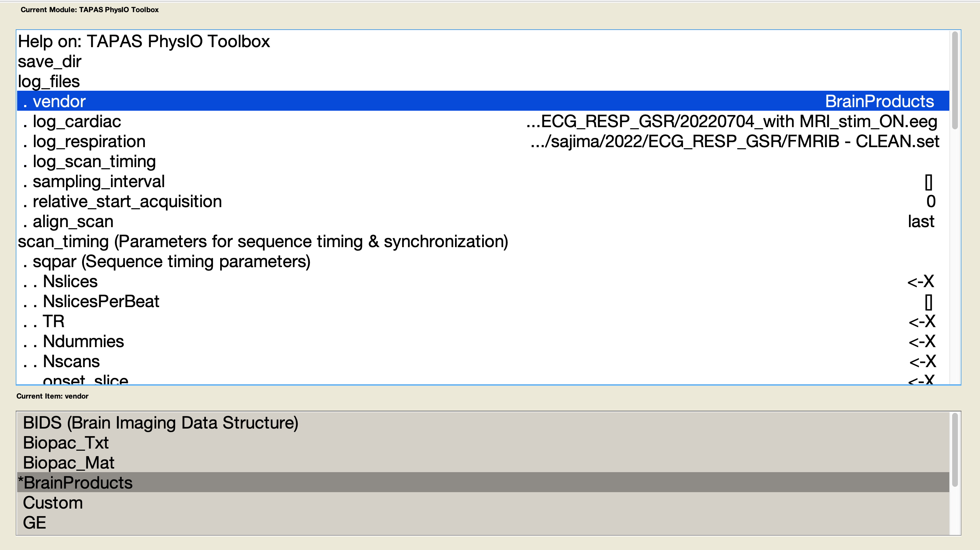980x550 pixels.
Task: Choose Biopac_Txt as the vendor
Action: click(x=66, y=442)
